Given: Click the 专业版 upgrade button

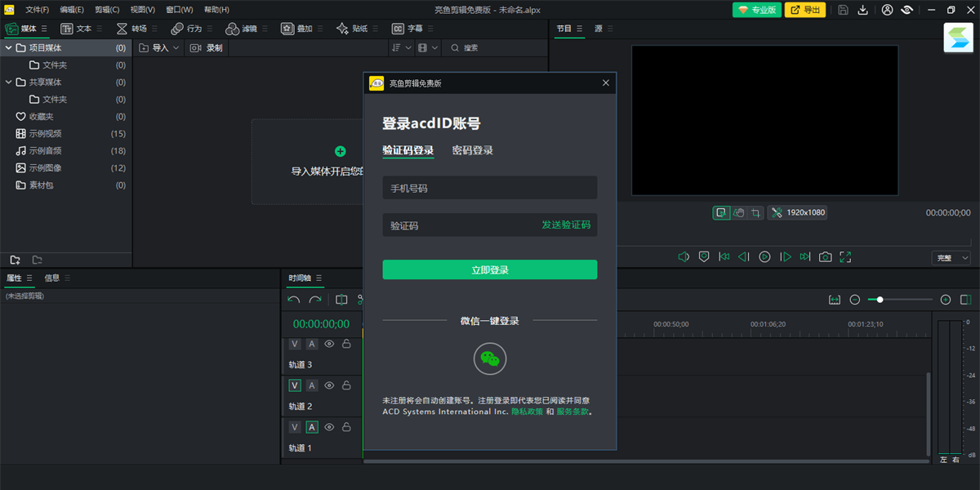Looking at the screenshot, I should coord(755,10).
